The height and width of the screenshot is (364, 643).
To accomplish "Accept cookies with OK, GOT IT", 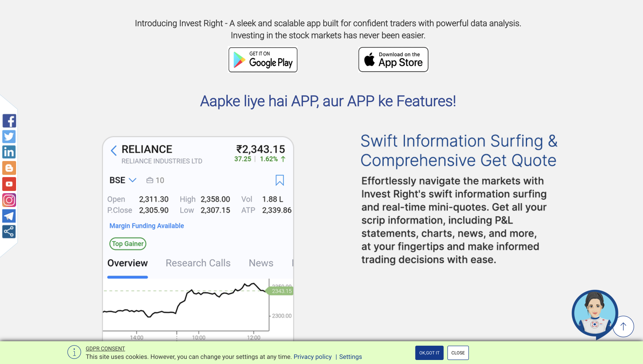I will coord(429,353).
